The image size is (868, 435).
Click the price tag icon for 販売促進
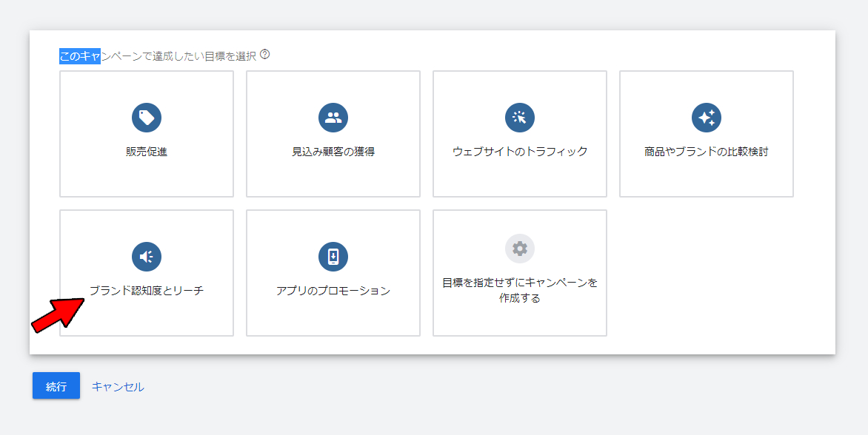coord(147,118)
